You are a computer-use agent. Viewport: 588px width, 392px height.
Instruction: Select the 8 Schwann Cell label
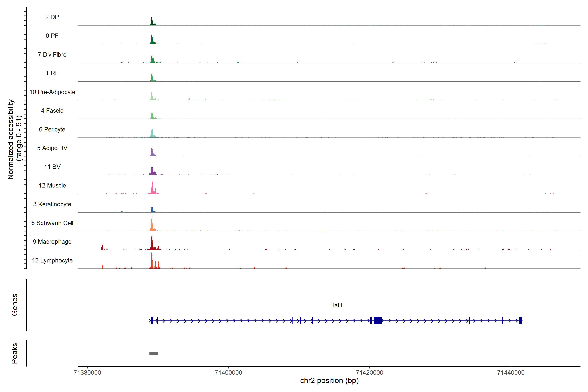[52, 223]
